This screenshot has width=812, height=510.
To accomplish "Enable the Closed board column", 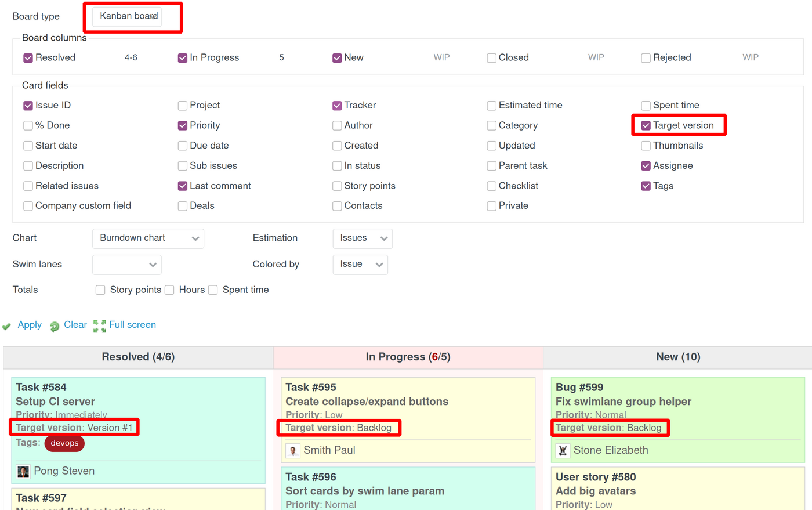I will click(491, 57).
